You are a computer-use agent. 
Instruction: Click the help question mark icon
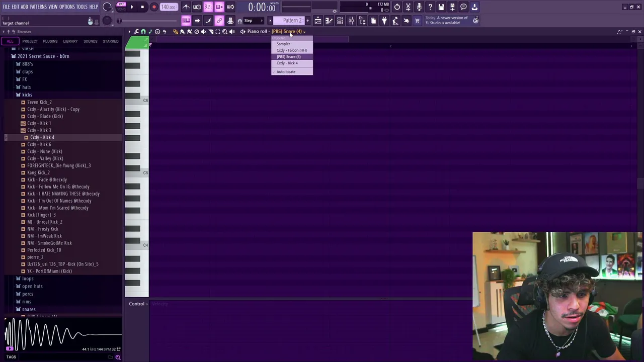[430, 7]
